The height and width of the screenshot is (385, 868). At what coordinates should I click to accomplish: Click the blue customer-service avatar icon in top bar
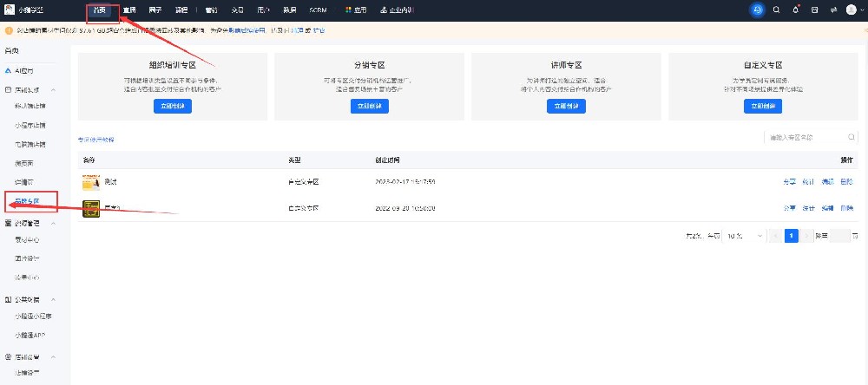point(757,10)
